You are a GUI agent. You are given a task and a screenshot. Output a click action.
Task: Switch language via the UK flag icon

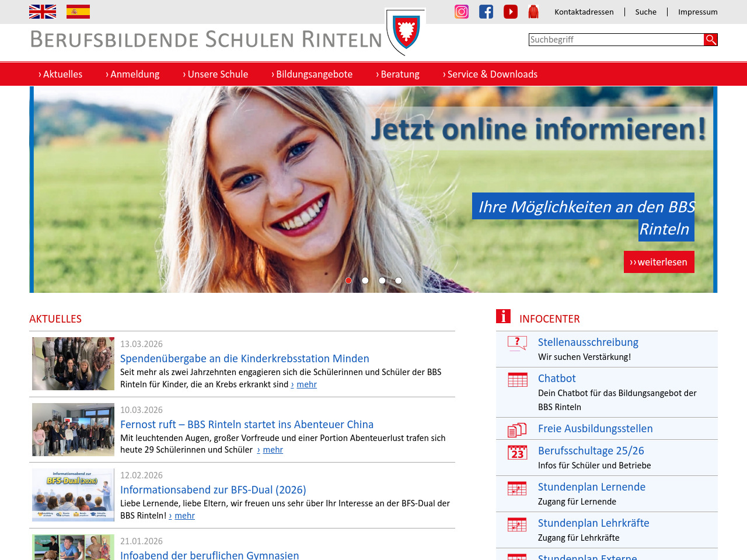click(x=43, y=12)
